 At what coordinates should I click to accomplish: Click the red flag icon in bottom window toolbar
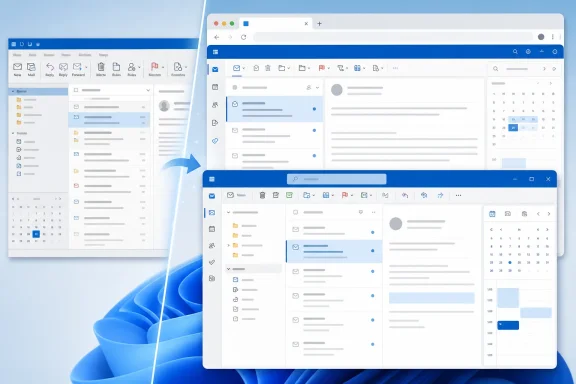(x=345, y=195)
